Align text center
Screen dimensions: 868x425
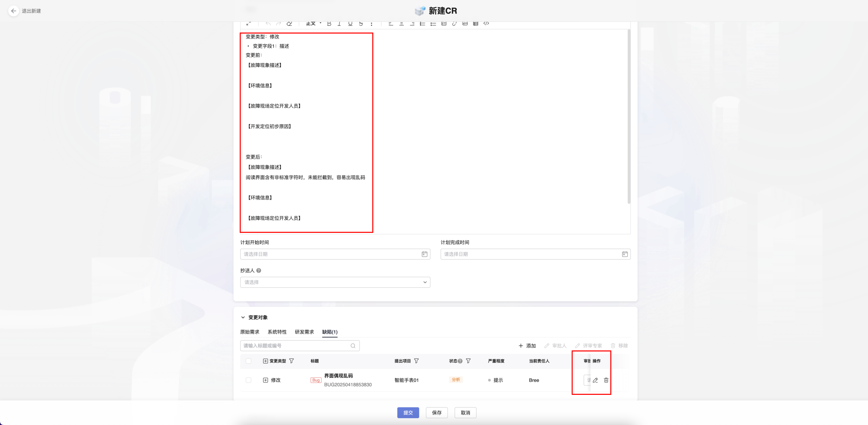tap(401, 24)
